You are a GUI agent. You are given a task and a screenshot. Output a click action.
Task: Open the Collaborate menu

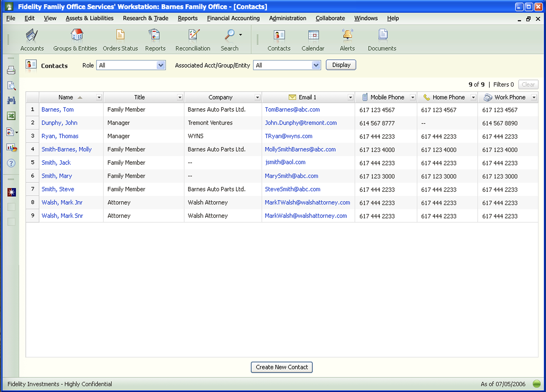(330, 18)
